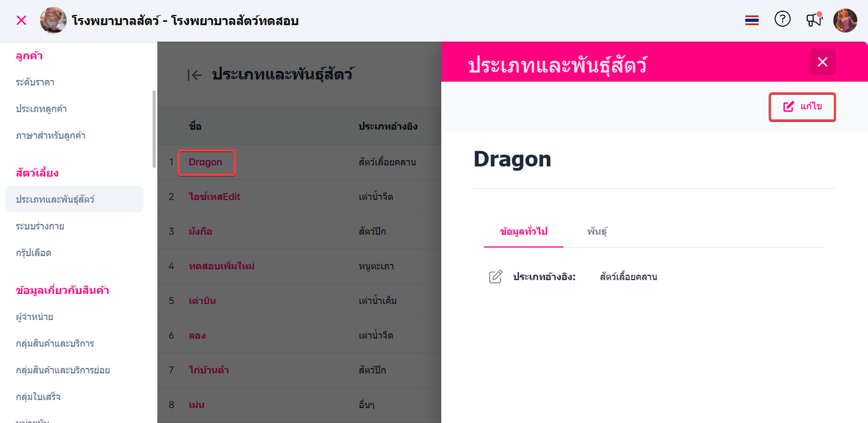Screen dimensions: 868x423
Task: Click the ชื่อ column header
Action: click(x=195, y=126)
